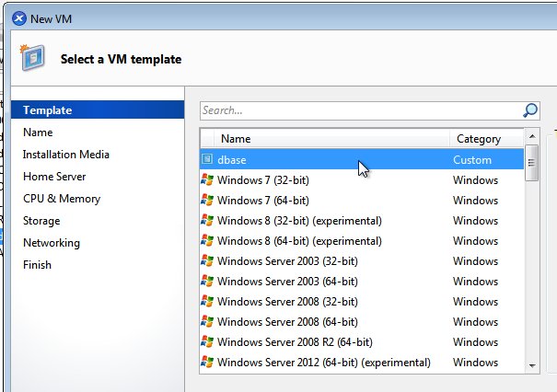Click the search magnifier icon

click(x=530, y=110)
